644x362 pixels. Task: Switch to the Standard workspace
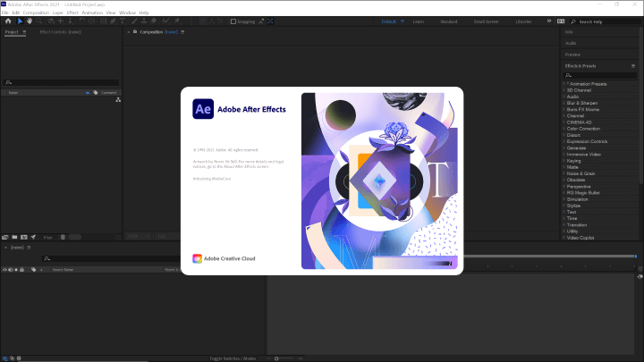click(448, 21)
